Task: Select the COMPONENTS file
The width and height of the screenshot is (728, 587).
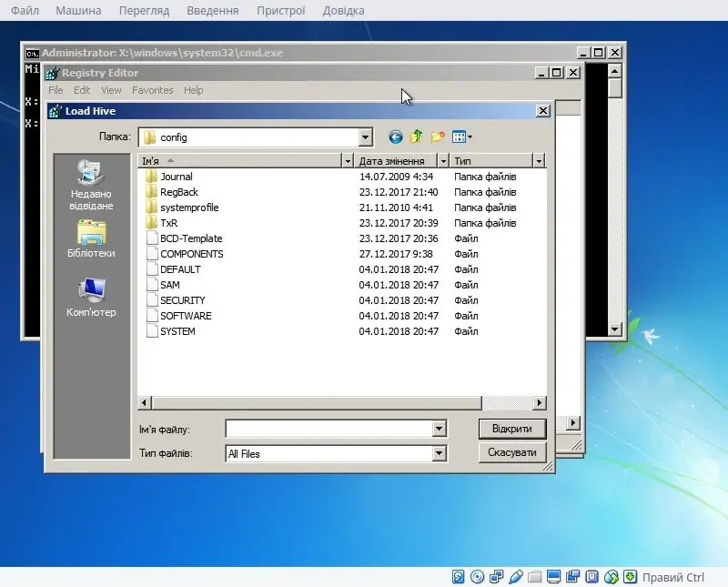Action: (191, 254)
